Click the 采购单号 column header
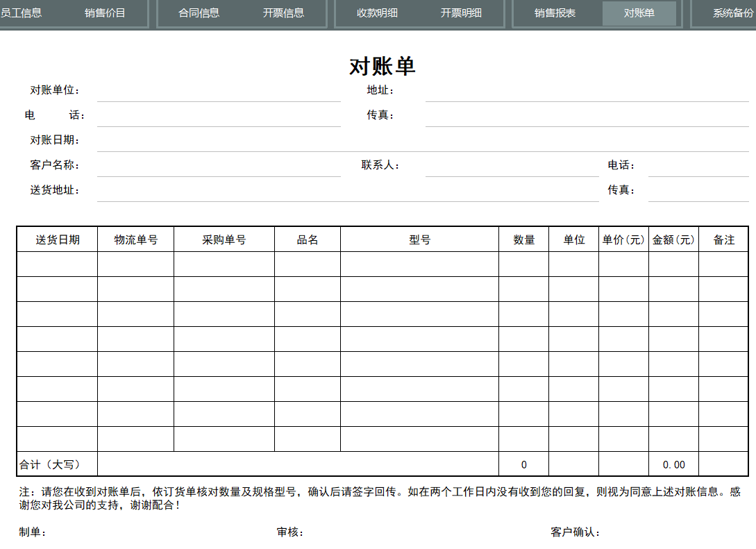The image size is (756, 549). coord(224,239)
